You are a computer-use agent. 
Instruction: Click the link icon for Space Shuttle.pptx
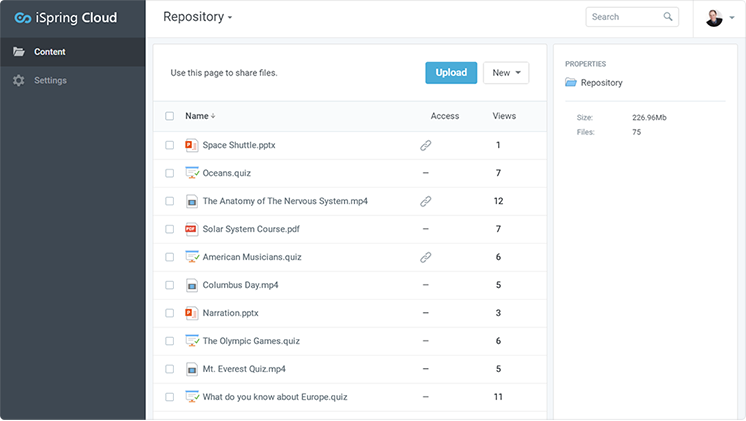[425, 146]
